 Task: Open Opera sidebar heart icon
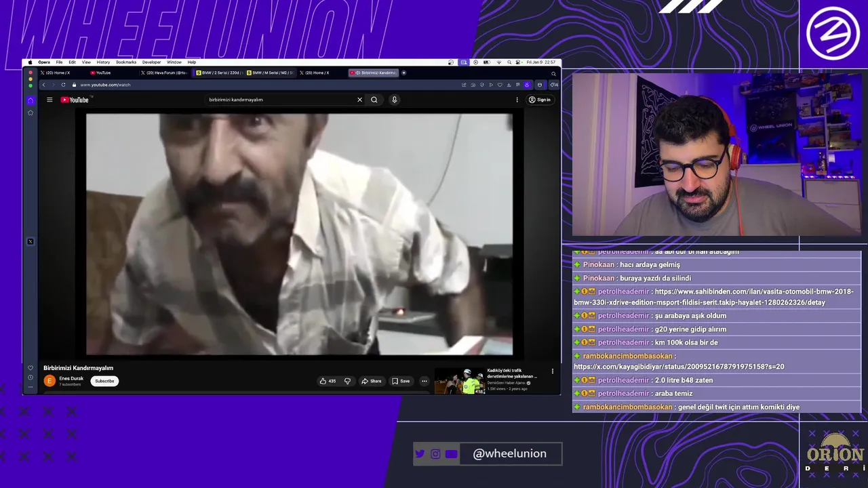coord(30,368)
